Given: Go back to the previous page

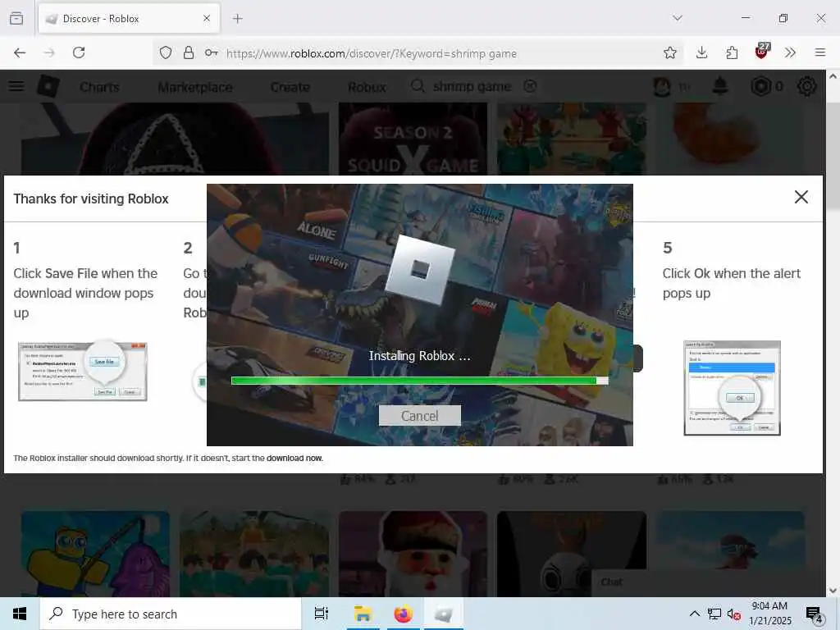Looking at the screenshot, I should pyautogui.click(x=20, y=52).
